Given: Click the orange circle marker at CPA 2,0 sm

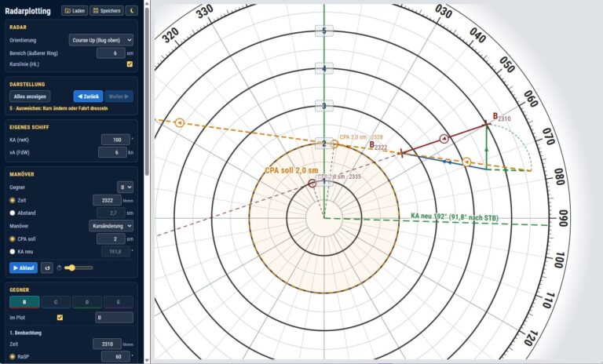Looking at the screenshot, I should tap(334, 144).
